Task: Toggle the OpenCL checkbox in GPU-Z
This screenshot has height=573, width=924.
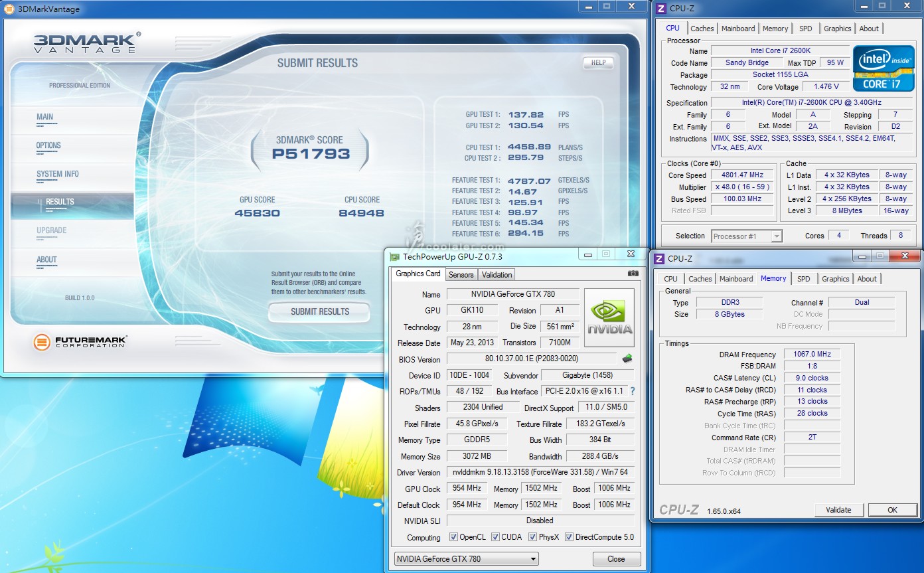Action: (x=453, y=537)
